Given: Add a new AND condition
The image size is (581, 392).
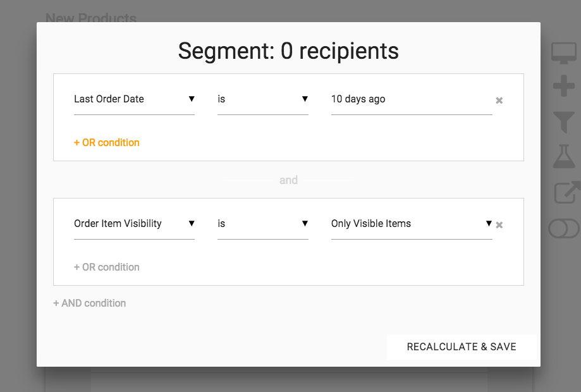Looking at the screenshot, I should (x=90, y=303).
